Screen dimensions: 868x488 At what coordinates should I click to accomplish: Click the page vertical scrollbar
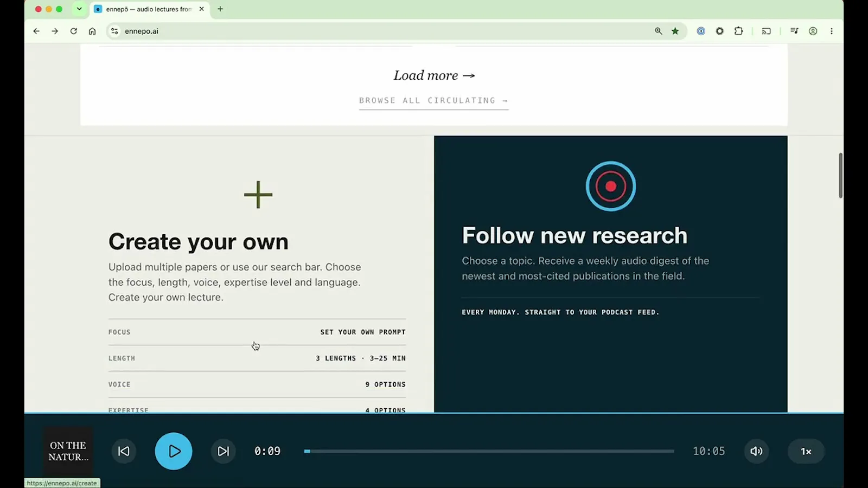pyautogui.click(x=840, y=176)
